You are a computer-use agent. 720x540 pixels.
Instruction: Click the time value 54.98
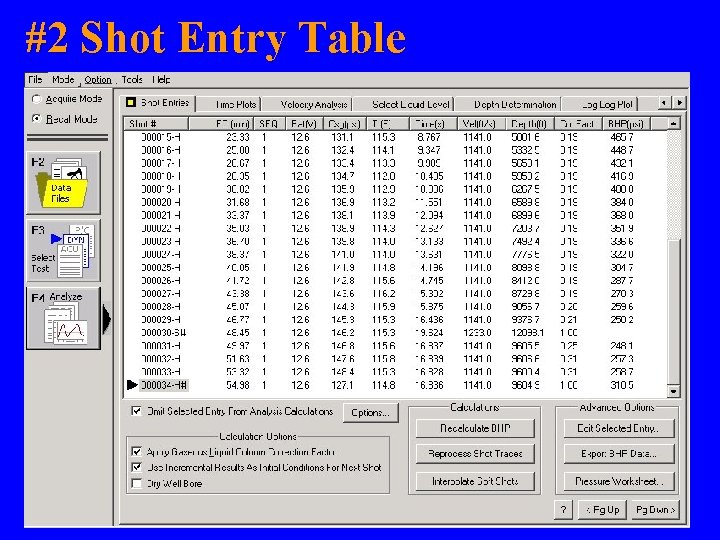238,385
